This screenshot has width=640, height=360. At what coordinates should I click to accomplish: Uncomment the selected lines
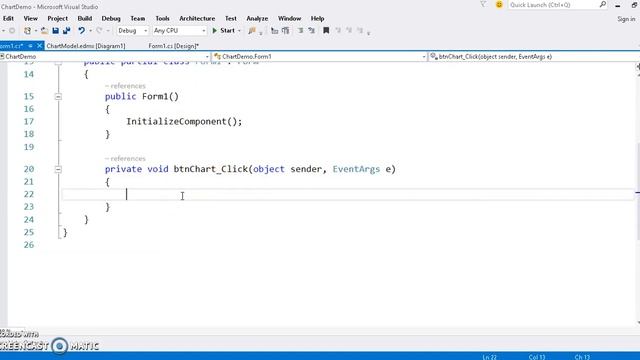[311, 31]
